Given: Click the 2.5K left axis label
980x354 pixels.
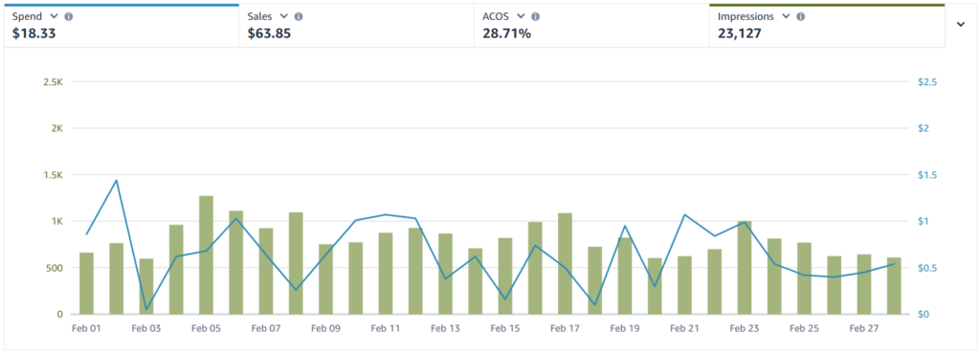Looking at the screenshot, I should pos(54,82).
